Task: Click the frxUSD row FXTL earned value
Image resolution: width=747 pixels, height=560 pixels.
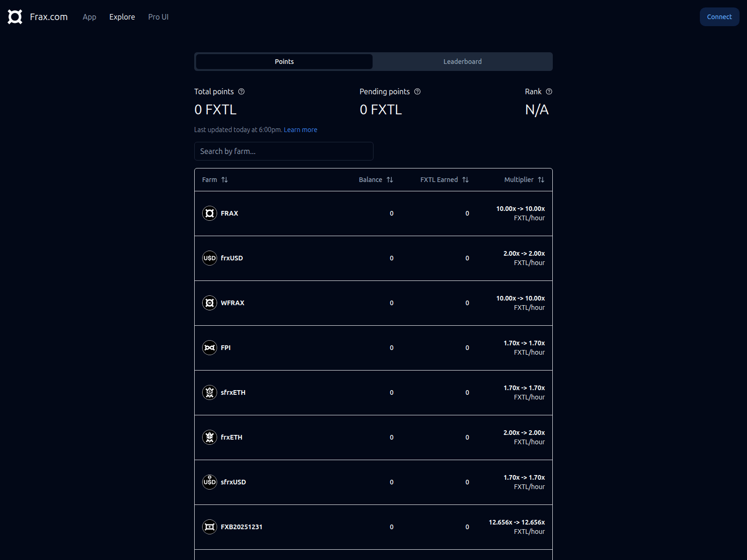Action: (x=467, y=258)
